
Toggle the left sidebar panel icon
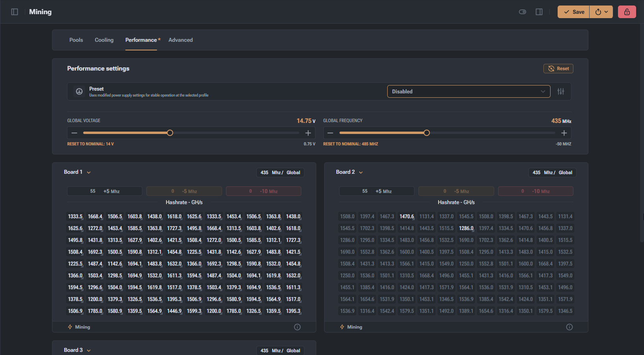tap(15, 12)
